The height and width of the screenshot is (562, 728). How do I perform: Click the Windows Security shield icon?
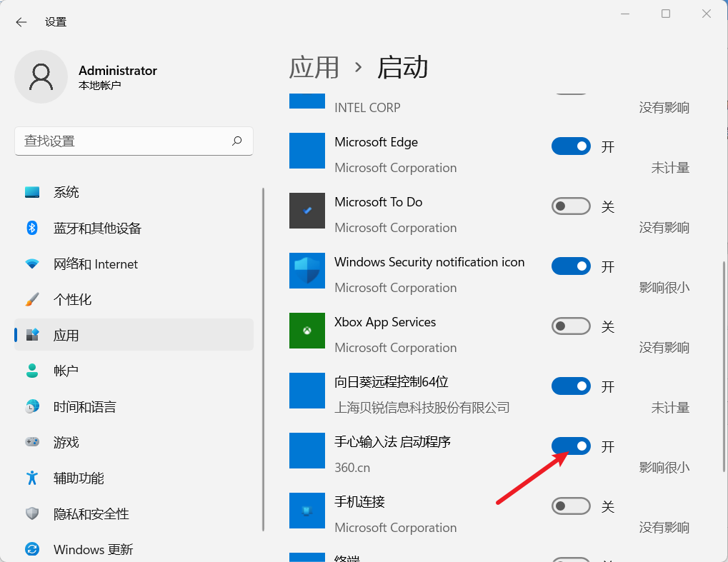tap(307, 271)
